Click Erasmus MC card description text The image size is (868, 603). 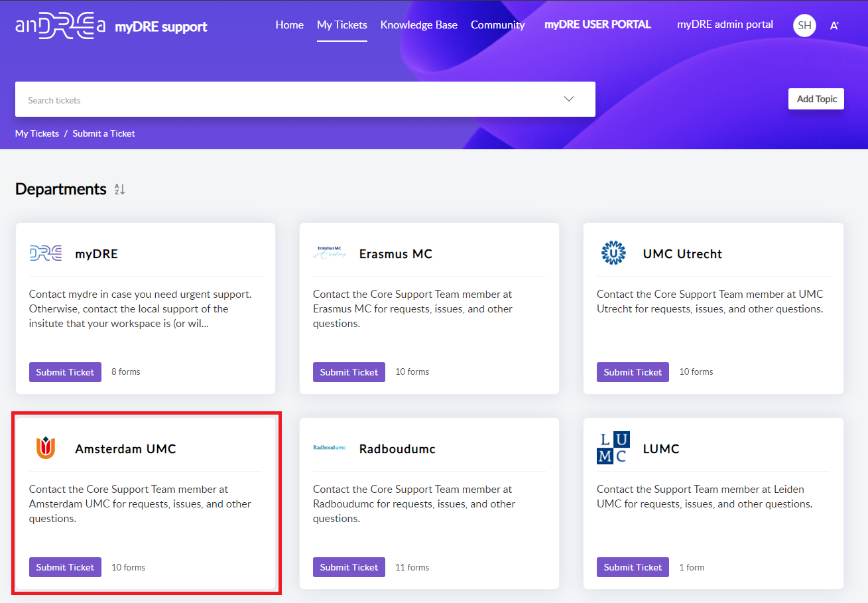coord(412,308)
